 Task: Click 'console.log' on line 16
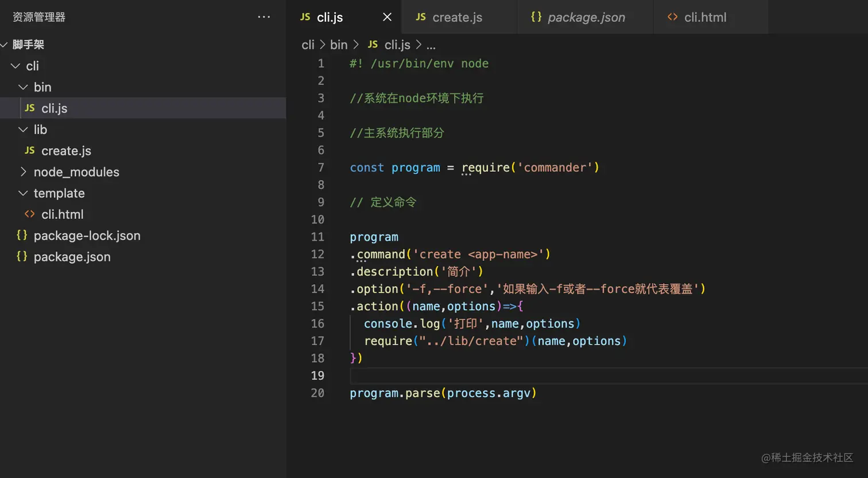pos(402,324)
